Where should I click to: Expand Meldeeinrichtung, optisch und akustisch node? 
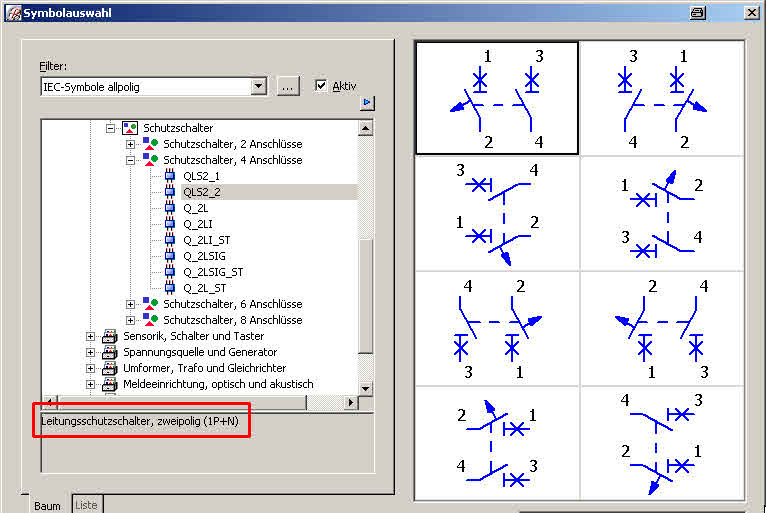[x=90, y=384]
